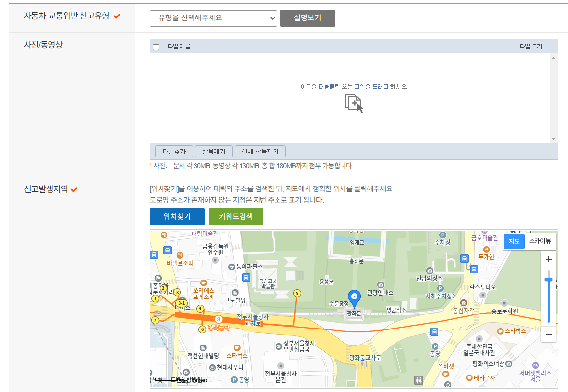
Task: Click the 설명보기 button
Action: (x=308, y=18)
